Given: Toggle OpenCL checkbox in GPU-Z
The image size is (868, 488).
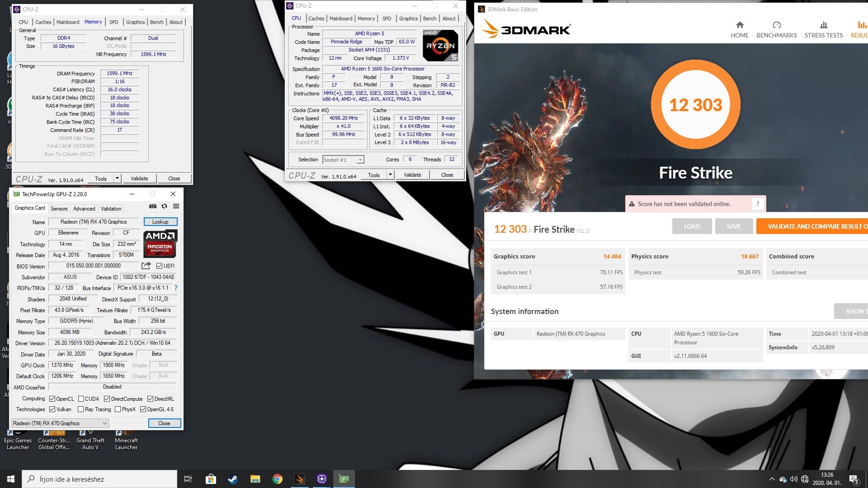Looking at the screenshot, I should tap(52, 399).
